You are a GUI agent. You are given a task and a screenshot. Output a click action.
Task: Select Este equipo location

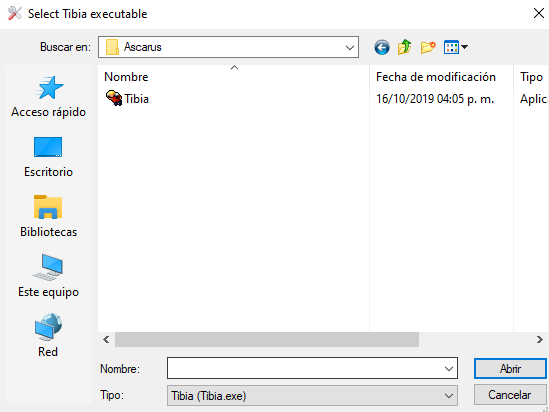coord(48,277)
